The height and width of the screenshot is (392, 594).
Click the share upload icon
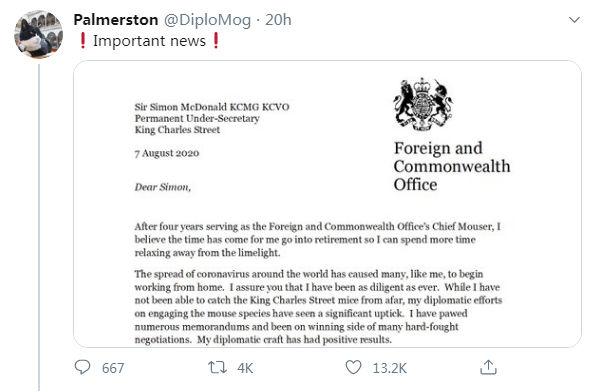click(488, 367)
